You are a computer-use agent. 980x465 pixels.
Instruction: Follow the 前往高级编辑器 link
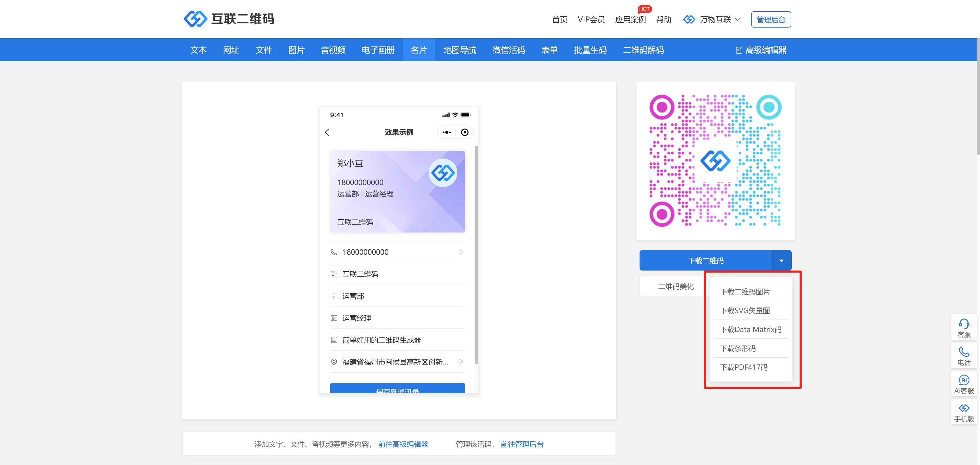click(x=403, y=444)
